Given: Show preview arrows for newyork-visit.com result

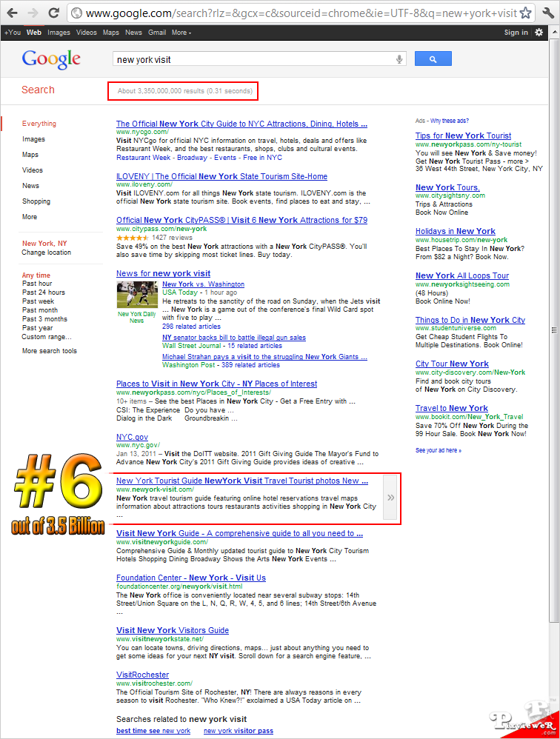Looking at the screenshot, I should (x=391, y=498).
